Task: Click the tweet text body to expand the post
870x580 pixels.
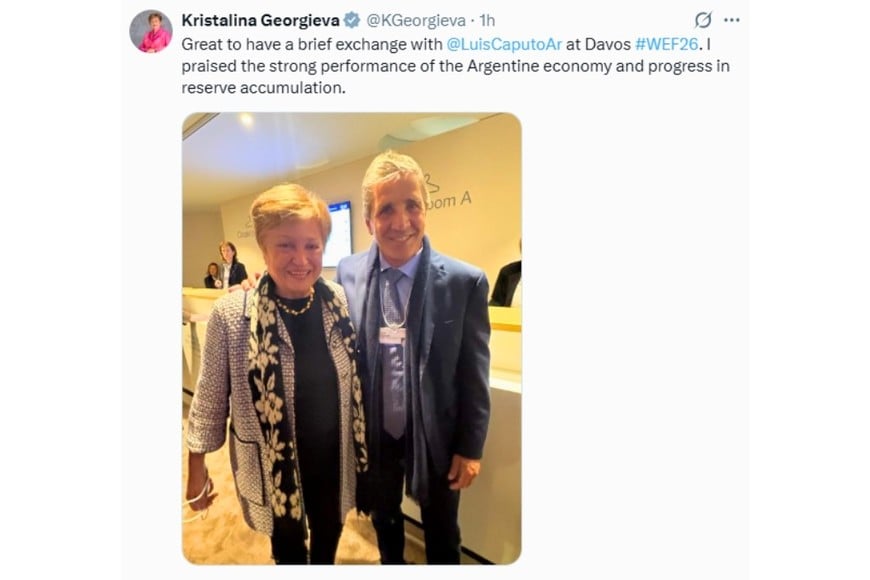Action: pyautogui.click(x=456, y=66)
